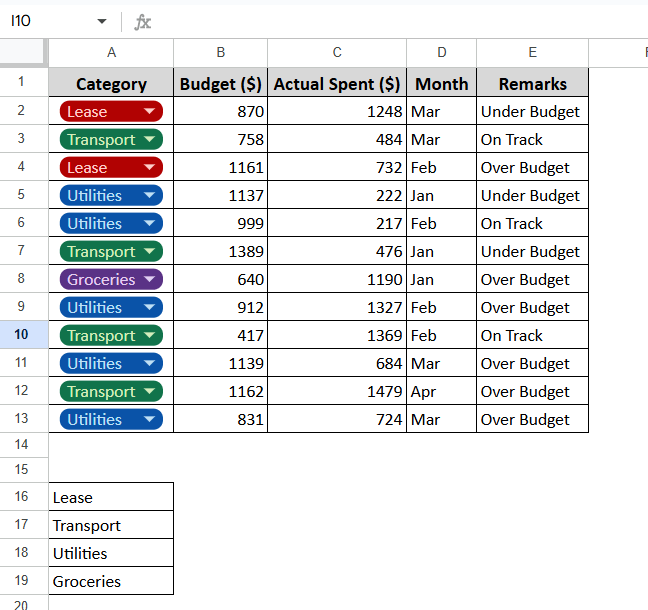Select budget cell with value 1389

221,251
